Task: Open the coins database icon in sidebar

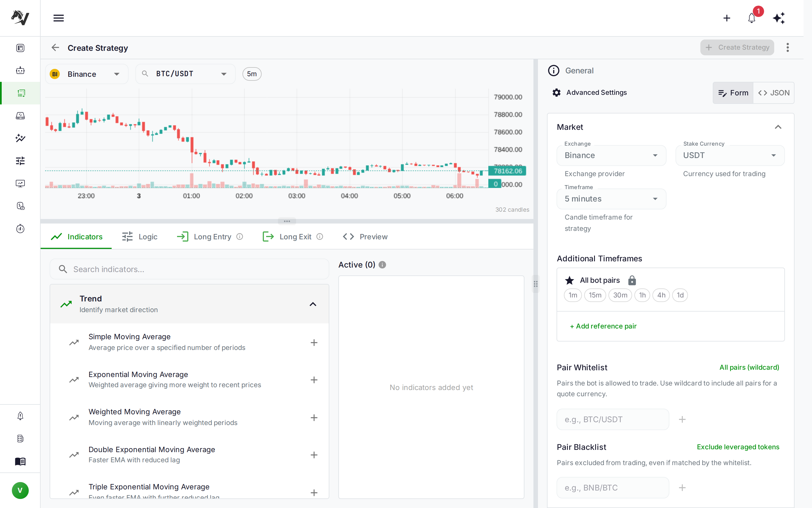Action: [20, 206]
